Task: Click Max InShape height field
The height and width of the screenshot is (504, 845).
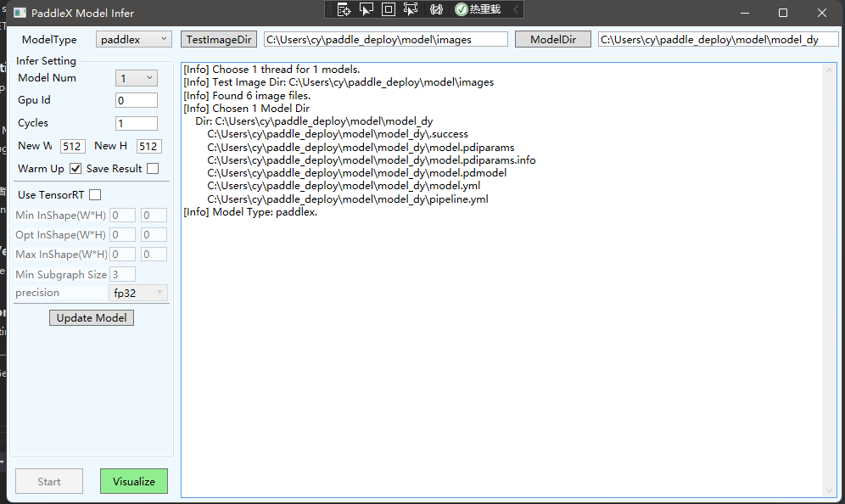Action: (154, 255)
